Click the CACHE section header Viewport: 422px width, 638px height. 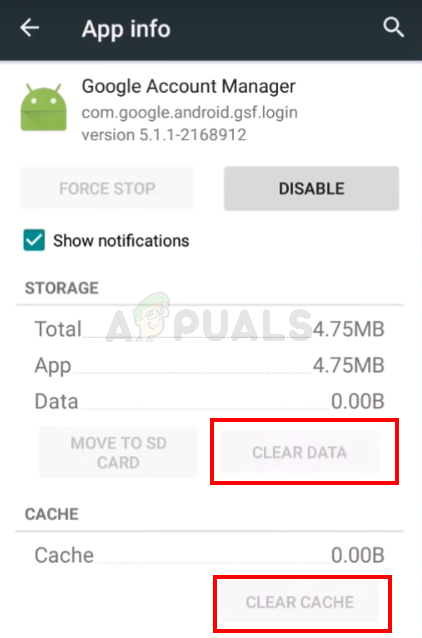coord(52,514)
